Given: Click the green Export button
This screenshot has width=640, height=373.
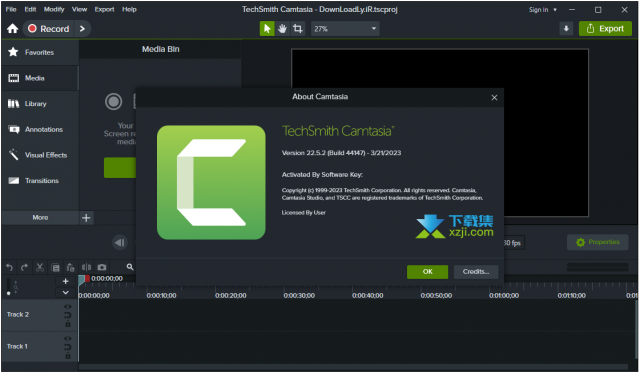Looking at the screenshot, I should point(605,29).
